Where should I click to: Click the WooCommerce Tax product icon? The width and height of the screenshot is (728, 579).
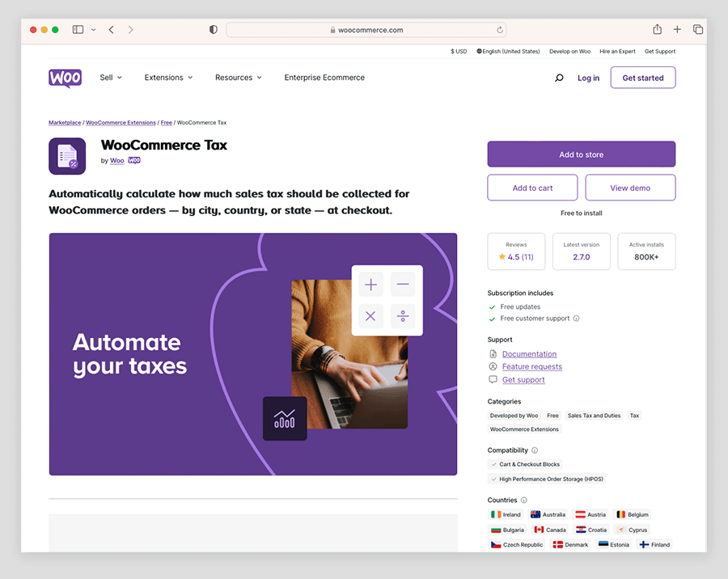[x=67, y=156]
